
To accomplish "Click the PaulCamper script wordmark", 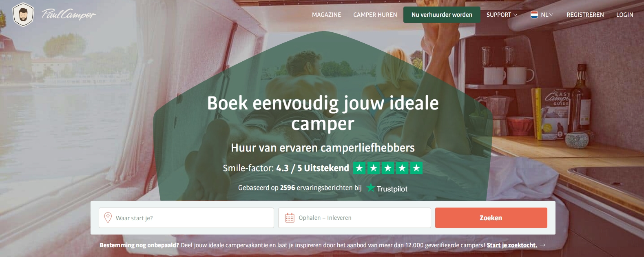I will pos(69,14).
